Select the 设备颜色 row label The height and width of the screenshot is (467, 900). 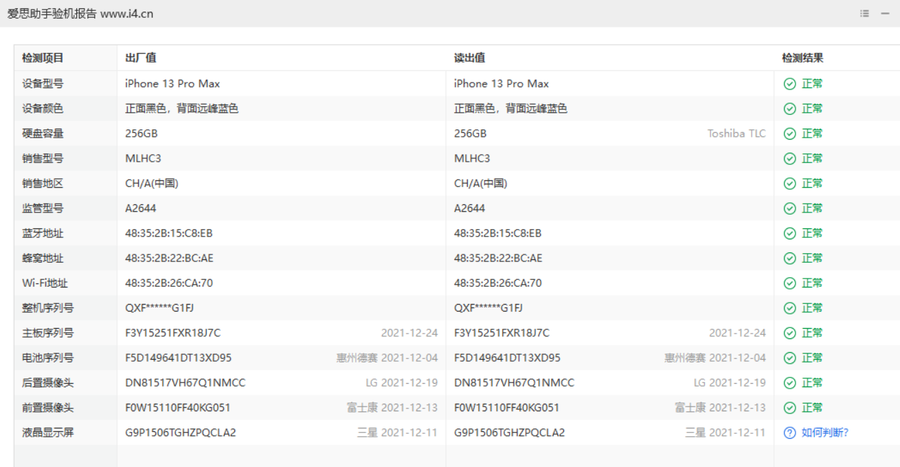coord(42,108)
